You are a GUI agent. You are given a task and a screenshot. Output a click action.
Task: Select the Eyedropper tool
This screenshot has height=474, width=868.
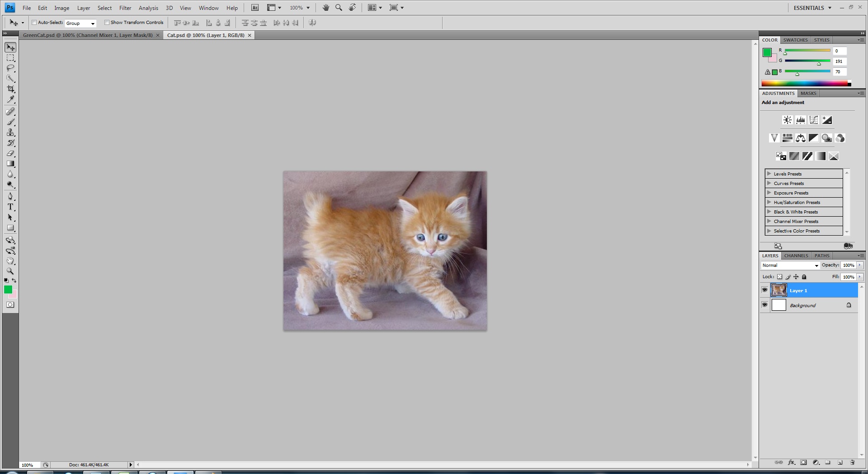pos(10,100)
